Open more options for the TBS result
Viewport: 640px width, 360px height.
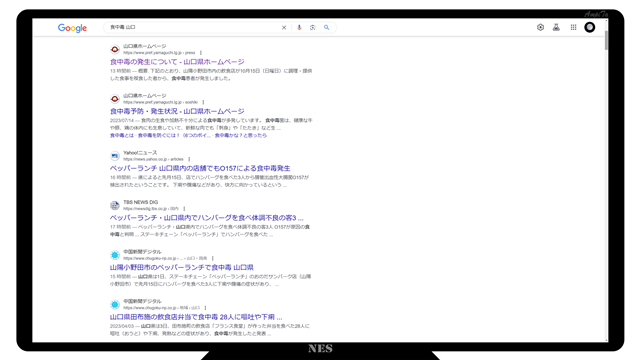(184, 209)
